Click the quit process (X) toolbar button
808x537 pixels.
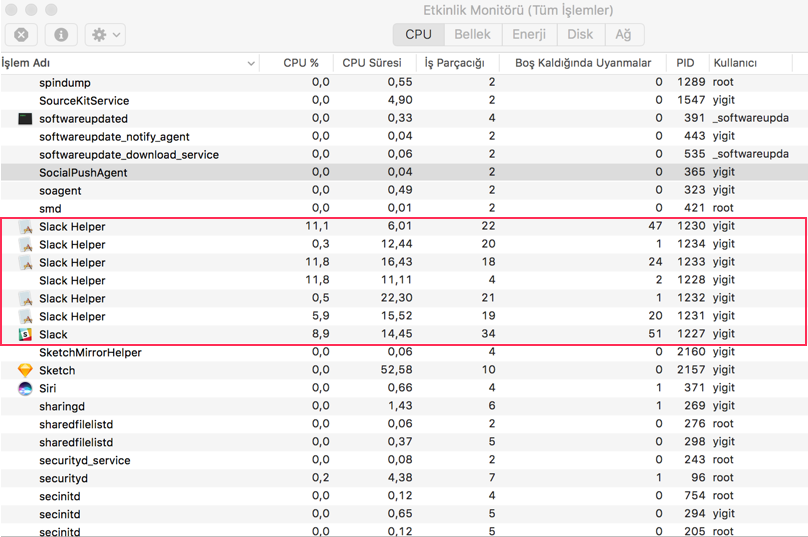point(21,35)
